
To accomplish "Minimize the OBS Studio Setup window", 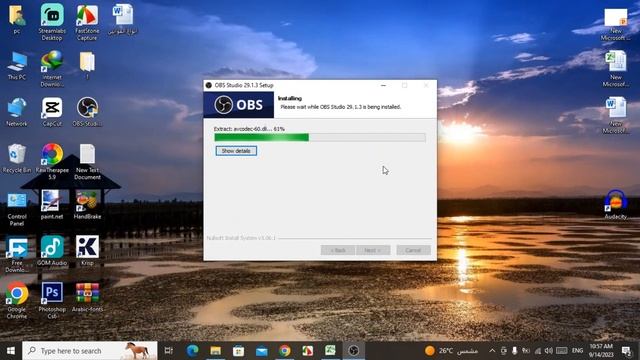I will pos(383,85).
